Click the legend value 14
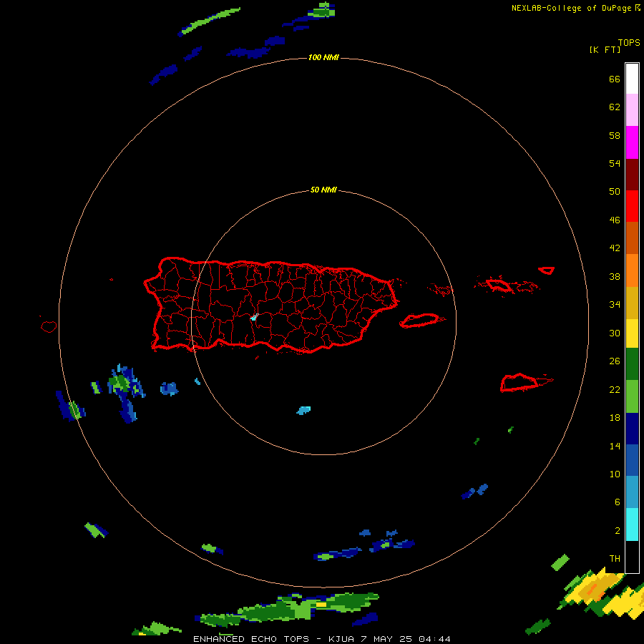 pyautogui.click(x=615, y=446)
